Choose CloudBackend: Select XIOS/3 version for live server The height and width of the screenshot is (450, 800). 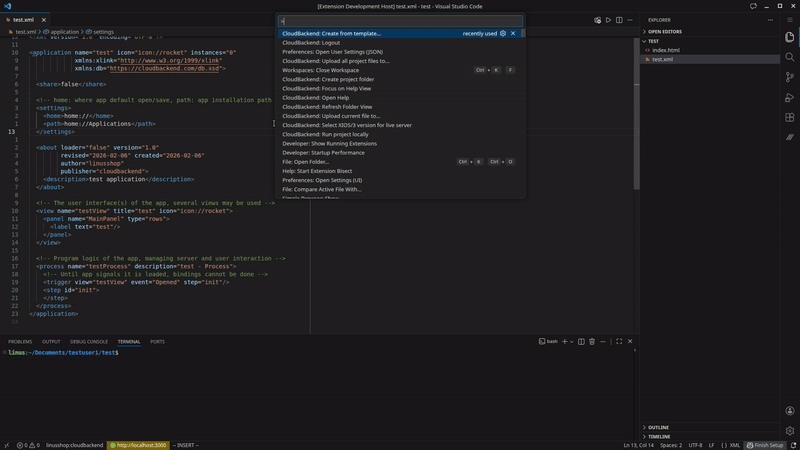pos(400,125)
